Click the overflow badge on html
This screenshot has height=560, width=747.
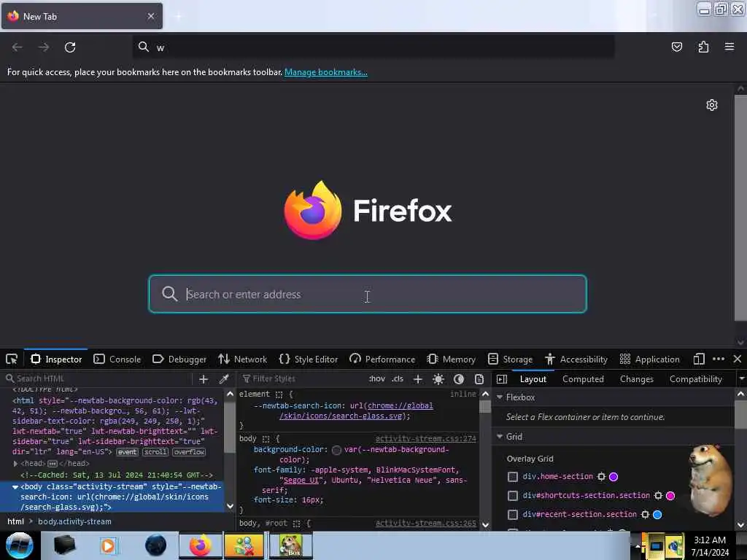(189, 452)
